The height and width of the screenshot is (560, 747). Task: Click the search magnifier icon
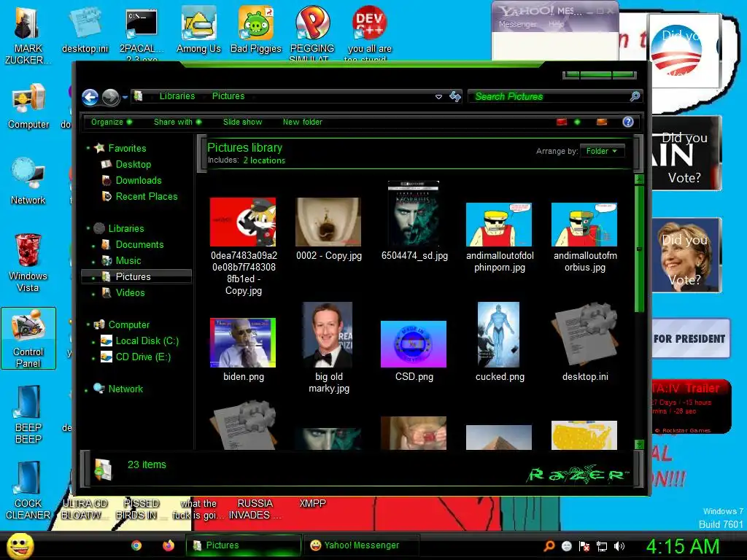point(635,96)
